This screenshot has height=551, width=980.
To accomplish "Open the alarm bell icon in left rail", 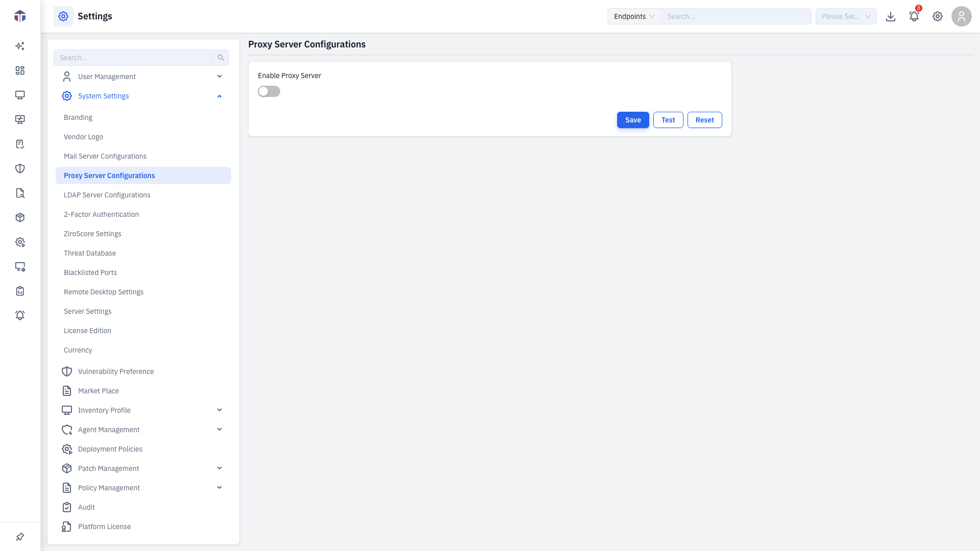I will 20,315.
